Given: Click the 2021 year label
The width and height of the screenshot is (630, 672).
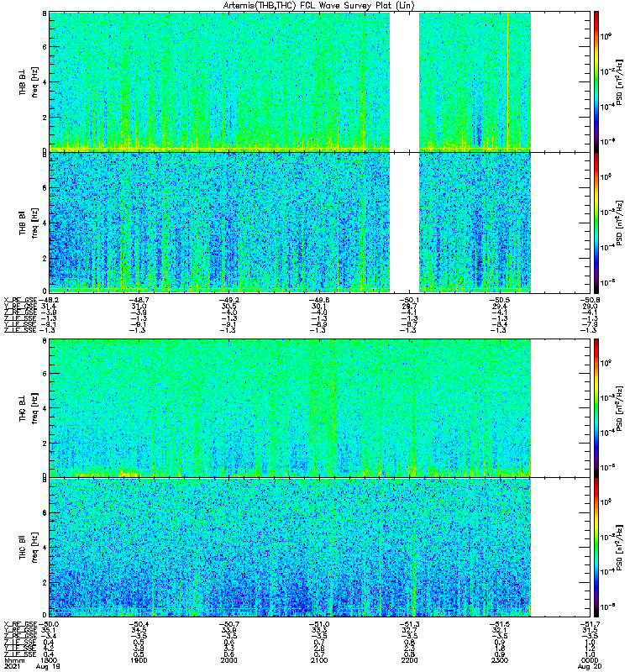Looking at the screenshot, I should [11, 666].
